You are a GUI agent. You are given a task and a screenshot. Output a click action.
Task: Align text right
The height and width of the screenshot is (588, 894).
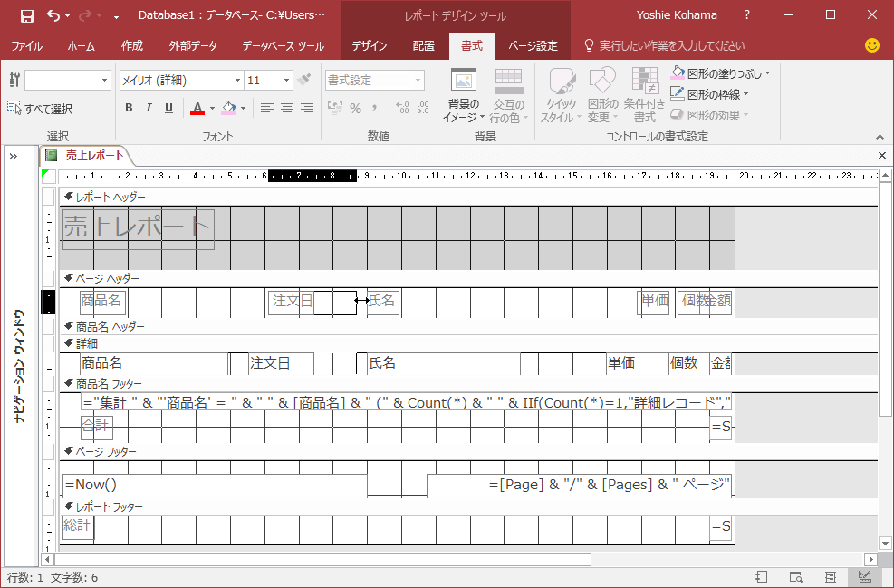click(x=307, y=108)
